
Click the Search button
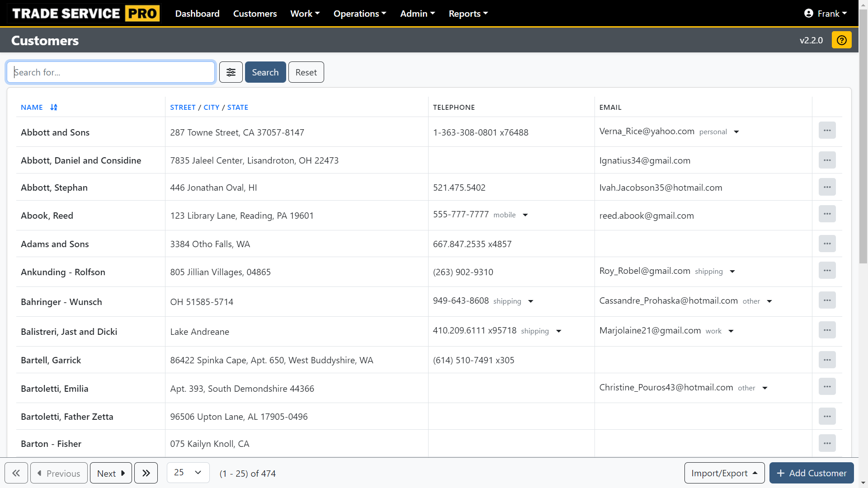point(265,72)
